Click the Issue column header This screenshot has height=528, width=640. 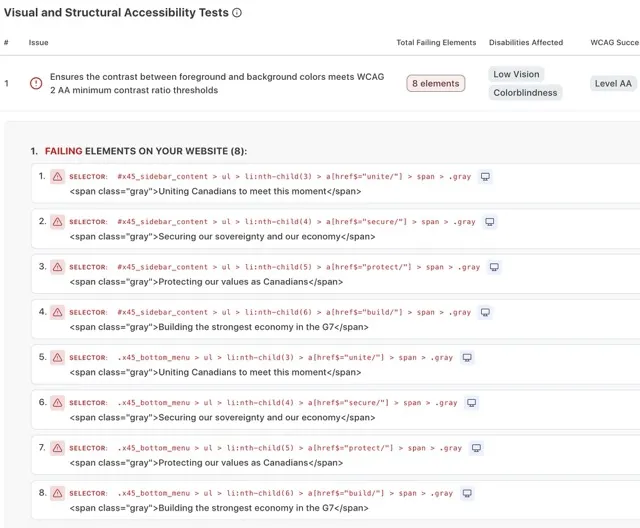[38, 43]
